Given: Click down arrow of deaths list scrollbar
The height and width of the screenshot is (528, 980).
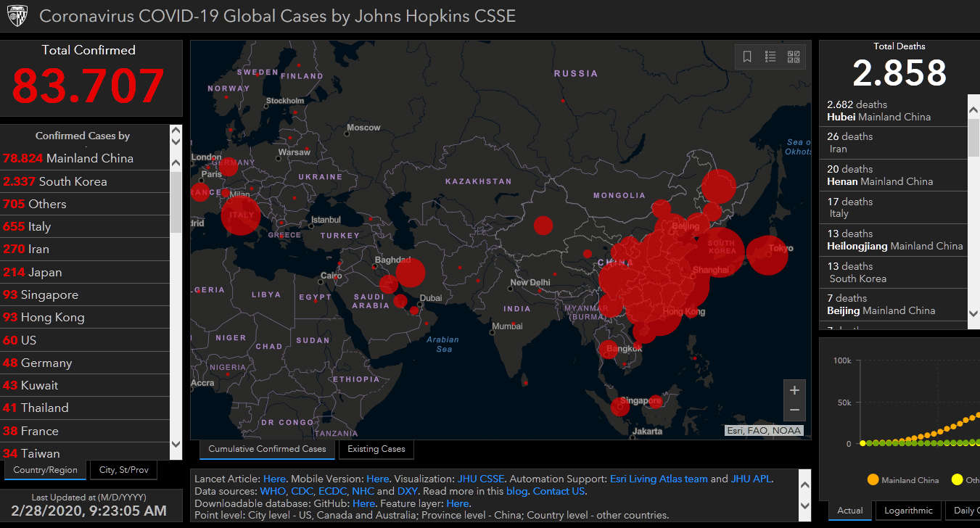Looking at the screenshot, I should [974, 313].
